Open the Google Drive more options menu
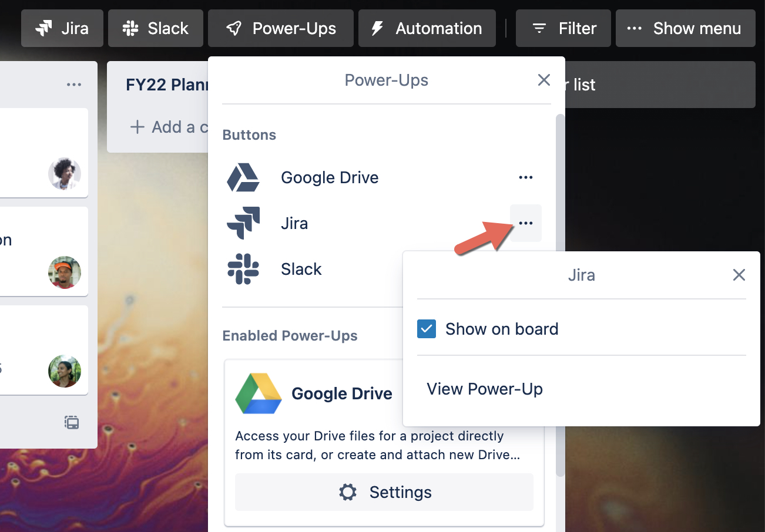This screenshot has height=532, width=765. point(526,177)
